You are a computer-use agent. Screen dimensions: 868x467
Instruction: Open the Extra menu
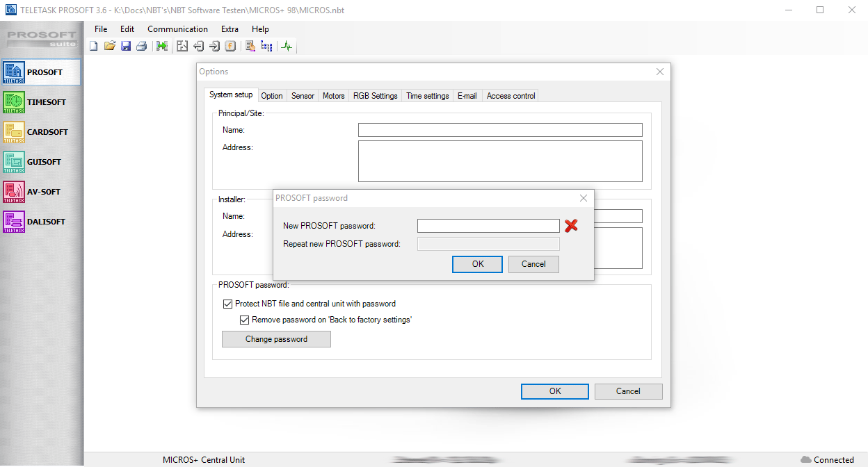230,29
